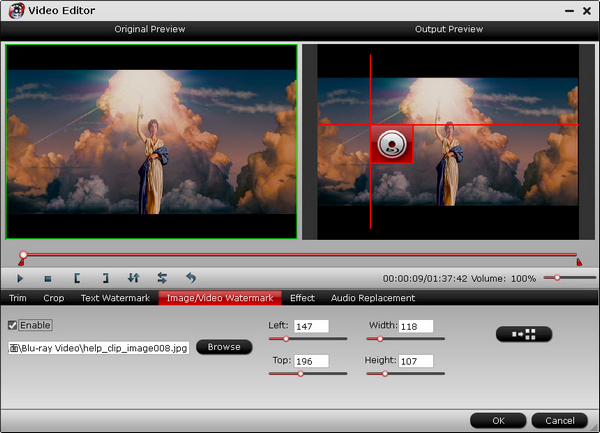This screenshot has width=600, height=433.
Task: Click the timeline playhead knob
Action: click(23, 255)
